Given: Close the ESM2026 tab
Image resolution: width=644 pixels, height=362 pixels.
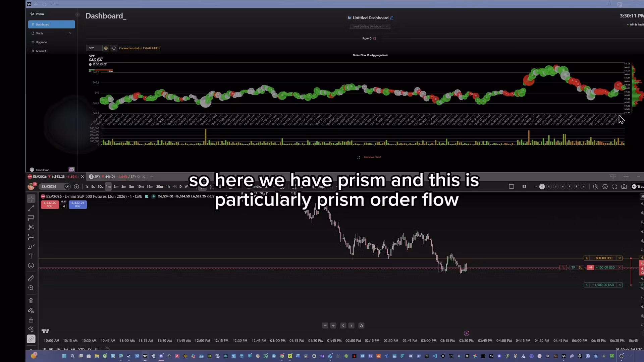Looking at the screenshot, I should coord(83,177).
